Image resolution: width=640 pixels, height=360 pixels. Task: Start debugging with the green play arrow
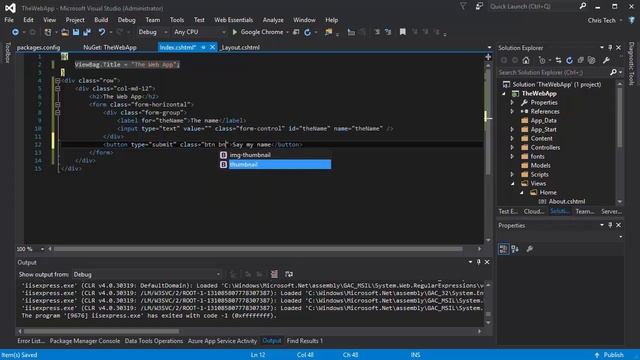point(235,32)
